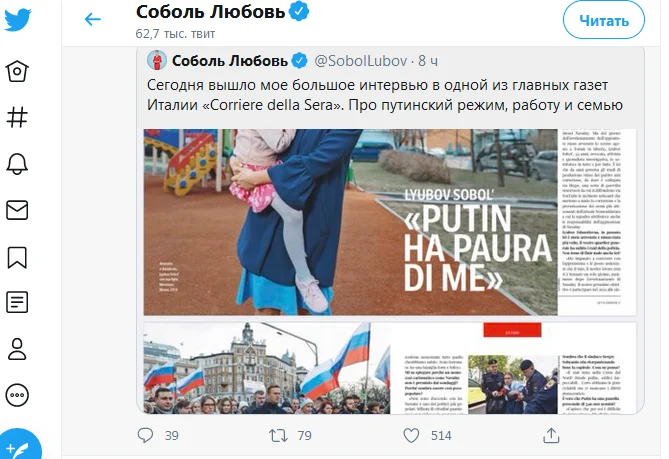Share the tweet via upload icon
Image resolution: width=669 pixels, height=459 pixels.
551,436
